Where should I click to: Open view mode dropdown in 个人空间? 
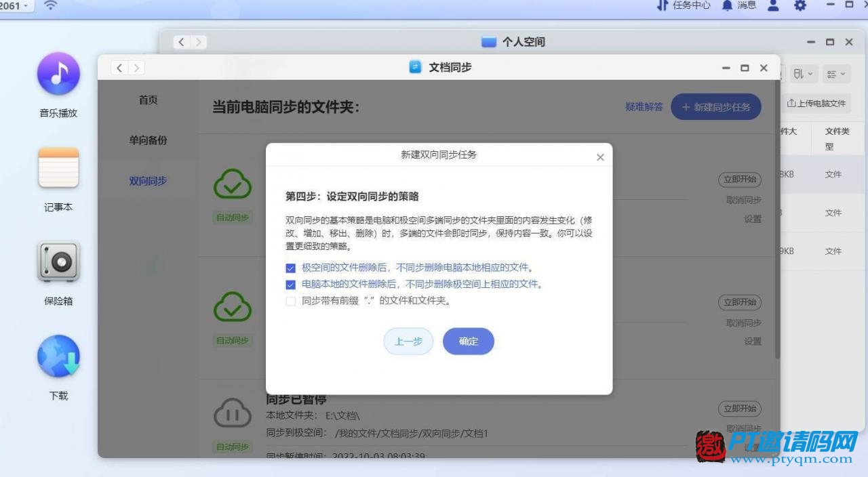835,74
